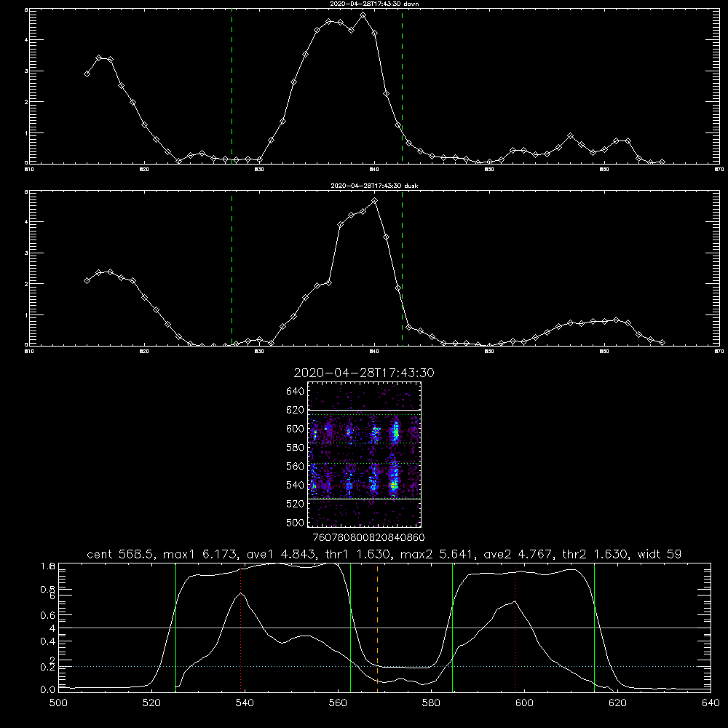Image resolution: width=728 pixels, height=728 pixels.
Task: Click the large timestamp title above the spectral image
Action: [364, 373]
